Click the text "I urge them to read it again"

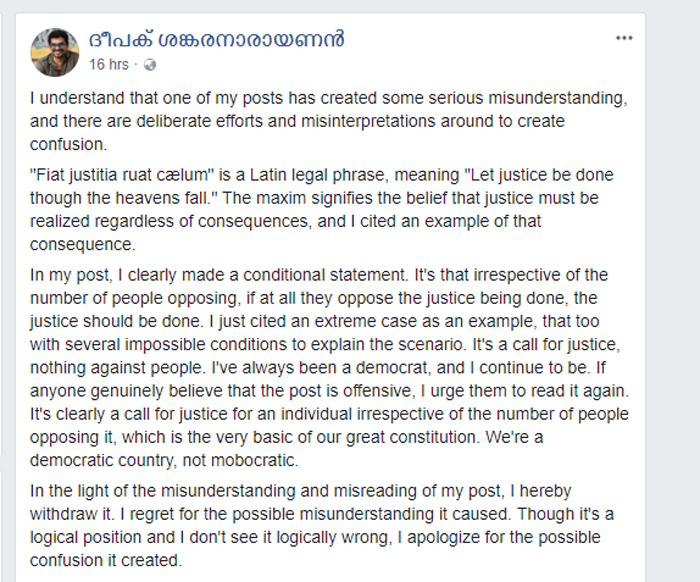coord(525,391)
